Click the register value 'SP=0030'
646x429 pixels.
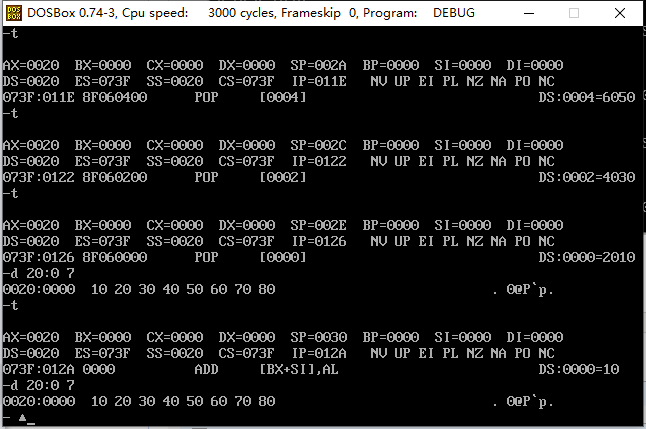pos(318,337)
